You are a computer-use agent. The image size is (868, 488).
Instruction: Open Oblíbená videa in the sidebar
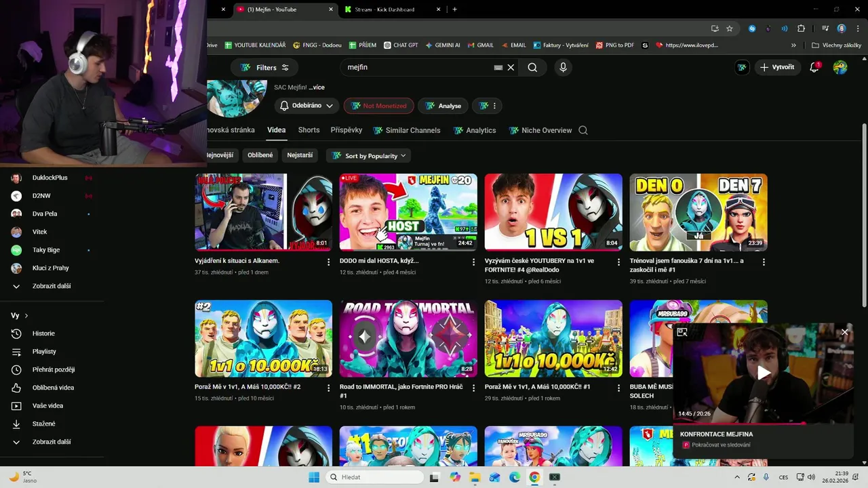pyautogui.click(x=52, y=388)
